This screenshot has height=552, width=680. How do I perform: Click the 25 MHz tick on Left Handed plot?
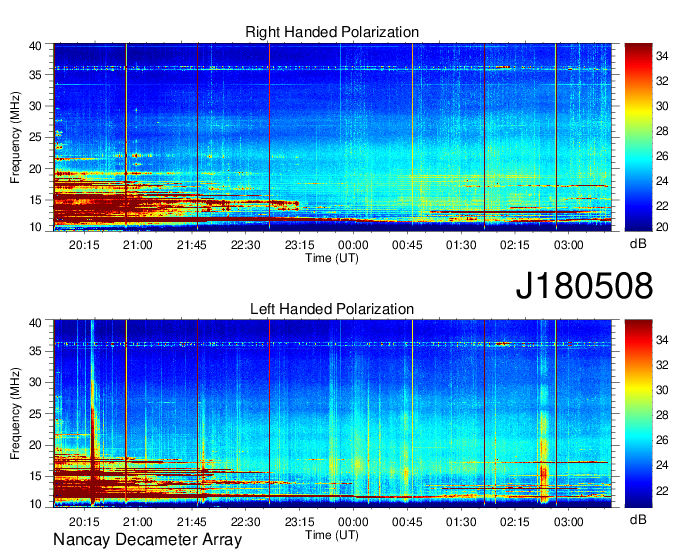tap(36, 414)
